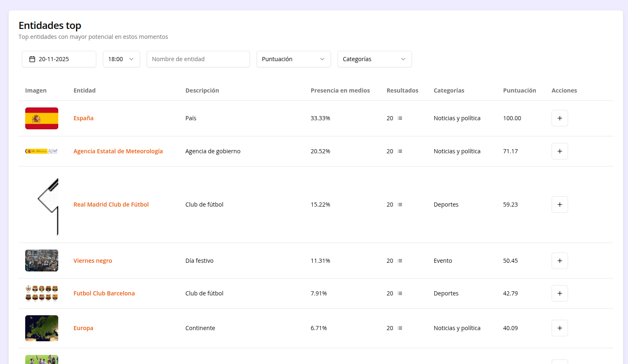Click the Puntuación column header
The width and height of the screenshot is (628, 364).
(519, 90)
